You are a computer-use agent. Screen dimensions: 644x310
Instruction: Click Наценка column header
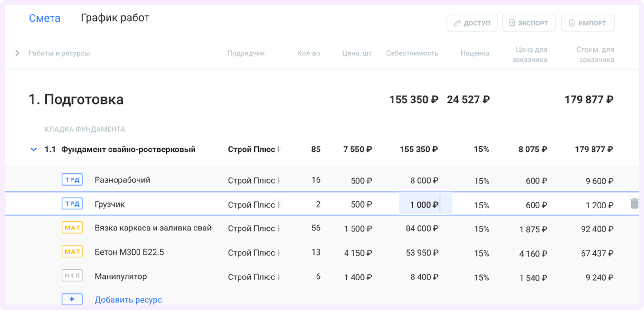click(x=475, y=53)
